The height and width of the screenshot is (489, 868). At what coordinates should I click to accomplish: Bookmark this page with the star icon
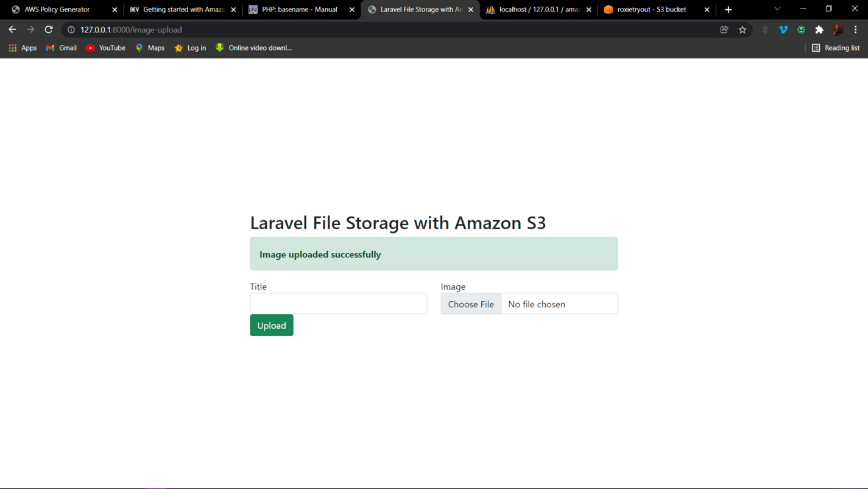[743, 30]
